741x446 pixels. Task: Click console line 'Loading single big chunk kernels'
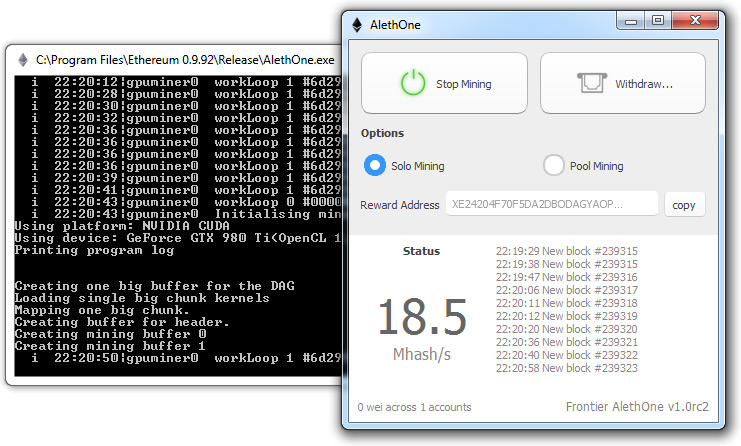(x=142, y=298)
